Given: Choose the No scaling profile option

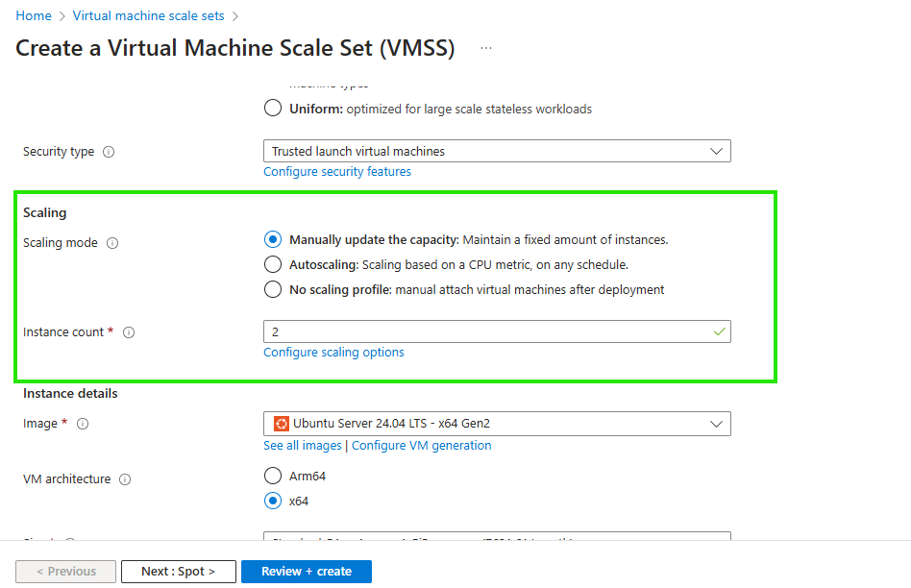Looking at the screenshot, I should (x=273, y=289).
